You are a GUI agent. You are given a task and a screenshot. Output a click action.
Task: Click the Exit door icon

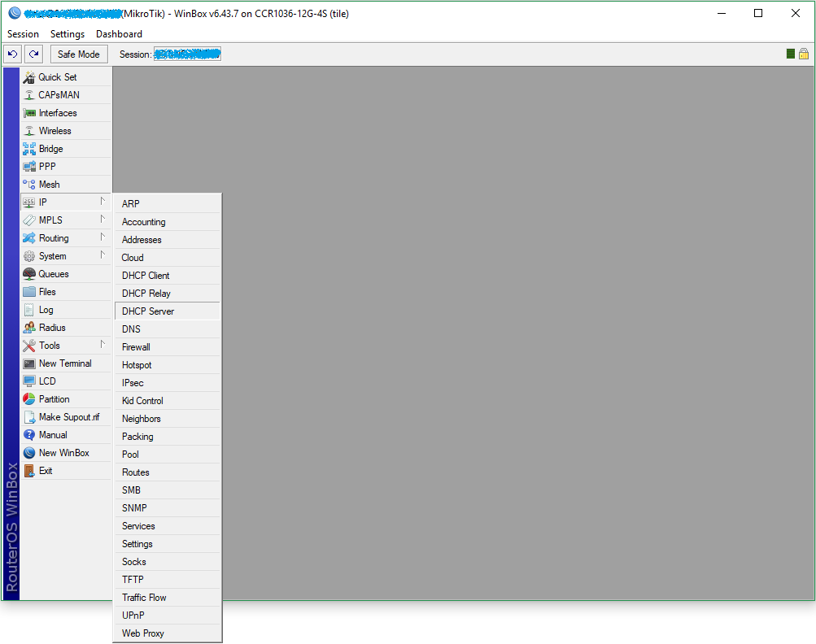[29, 472]
